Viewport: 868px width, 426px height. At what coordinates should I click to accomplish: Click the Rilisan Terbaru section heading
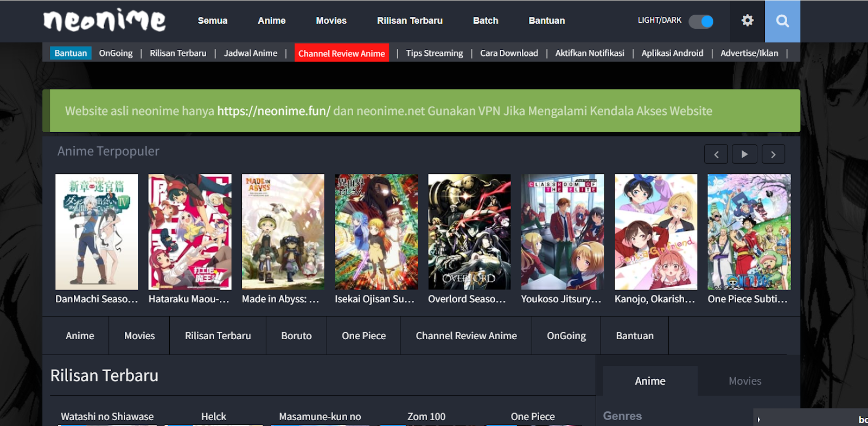pos(104,376)
